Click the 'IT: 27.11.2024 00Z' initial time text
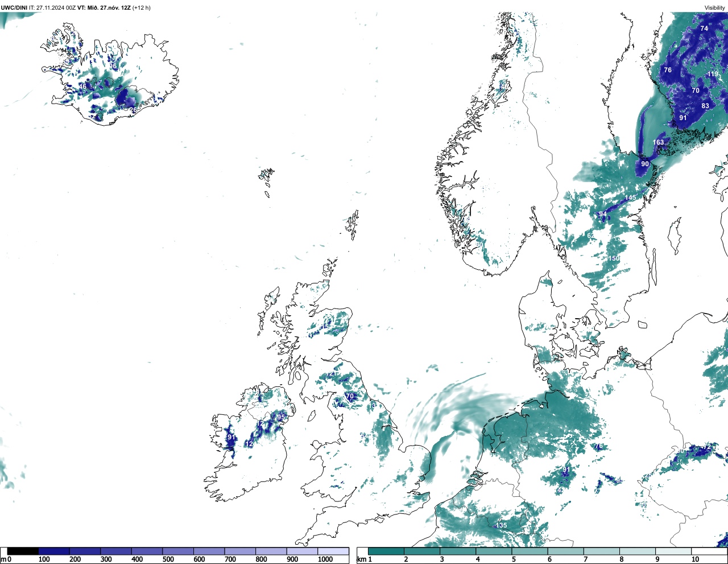This screenshot has height=564, width=728. (52, 8)
